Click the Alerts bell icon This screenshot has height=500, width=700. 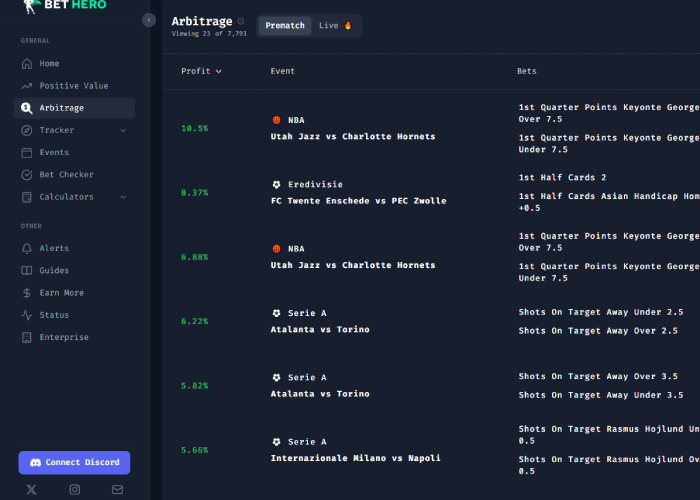27,248
